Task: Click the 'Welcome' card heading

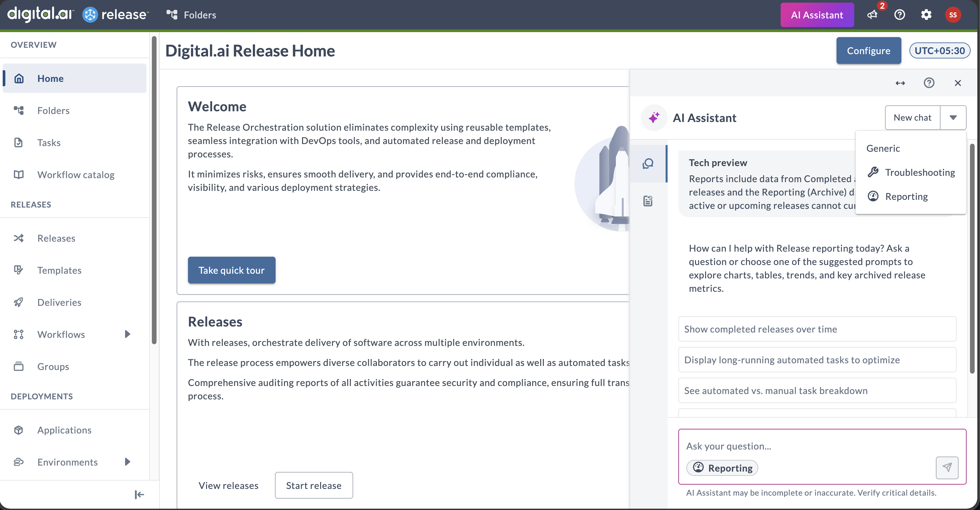Action: [217, 106]
